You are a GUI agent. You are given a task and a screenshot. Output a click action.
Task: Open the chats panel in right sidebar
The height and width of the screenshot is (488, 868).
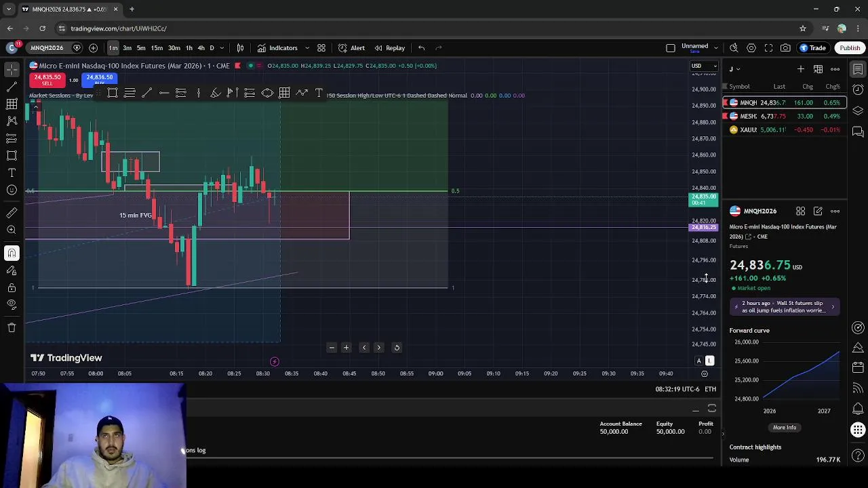858,131
